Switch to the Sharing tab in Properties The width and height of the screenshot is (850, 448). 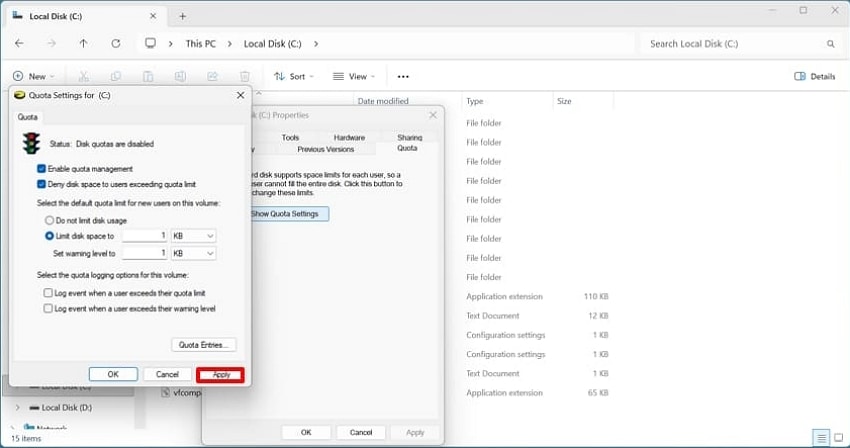[409, 138]
